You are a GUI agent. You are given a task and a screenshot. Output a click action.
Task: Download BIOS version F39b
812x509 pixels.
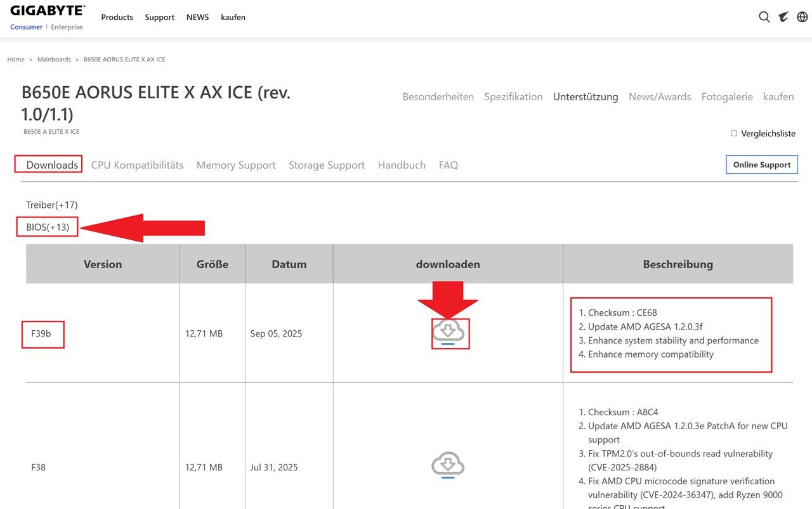(448, 332)
